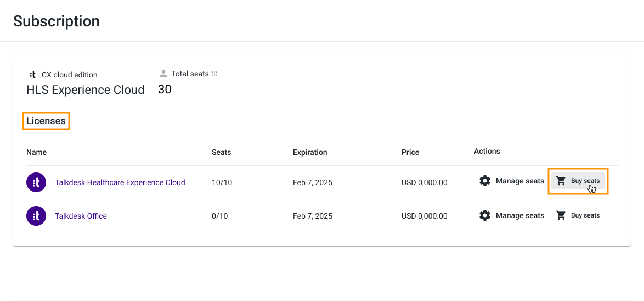
Task: Click Healthcare Experience Cloud expiration Feb 7, 2025
Action: pyautogui.click(x=313, y=182)
